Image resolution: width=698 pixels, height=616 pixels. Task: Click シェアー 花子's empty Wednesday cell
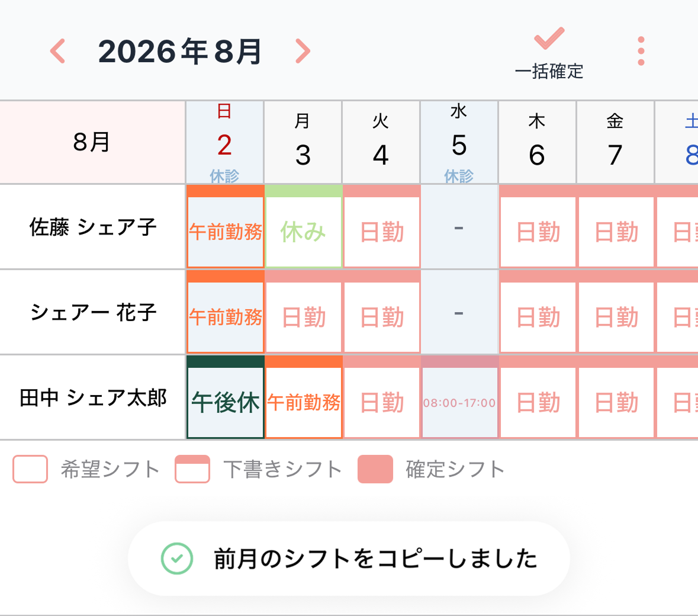459,312
